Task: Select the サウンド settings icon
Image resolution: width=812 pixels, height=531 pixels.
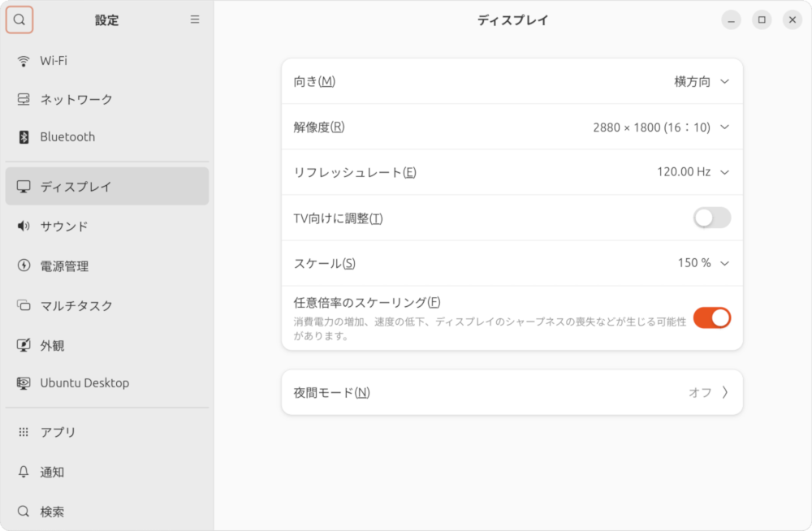Action: [22, 226]
